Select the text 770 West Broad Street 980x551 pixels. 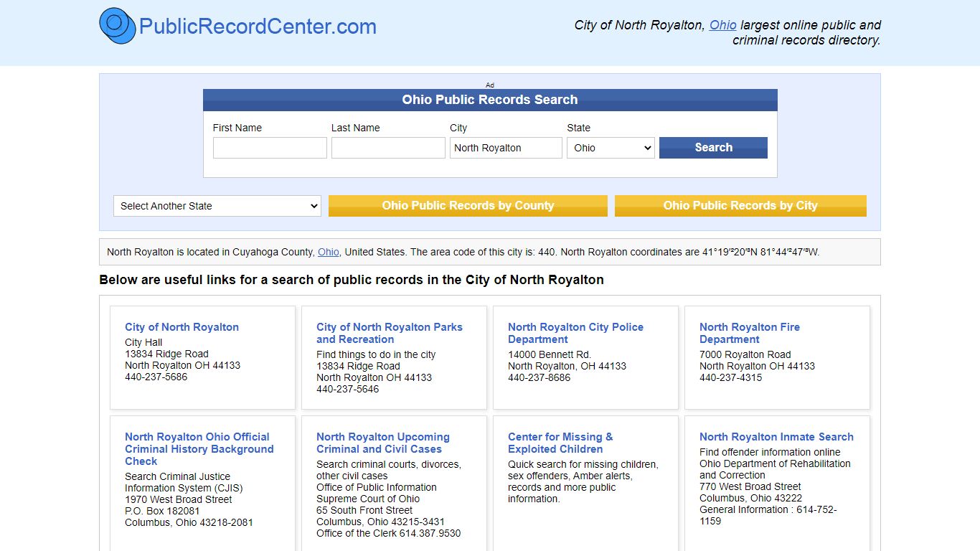(x=750, y=486)
